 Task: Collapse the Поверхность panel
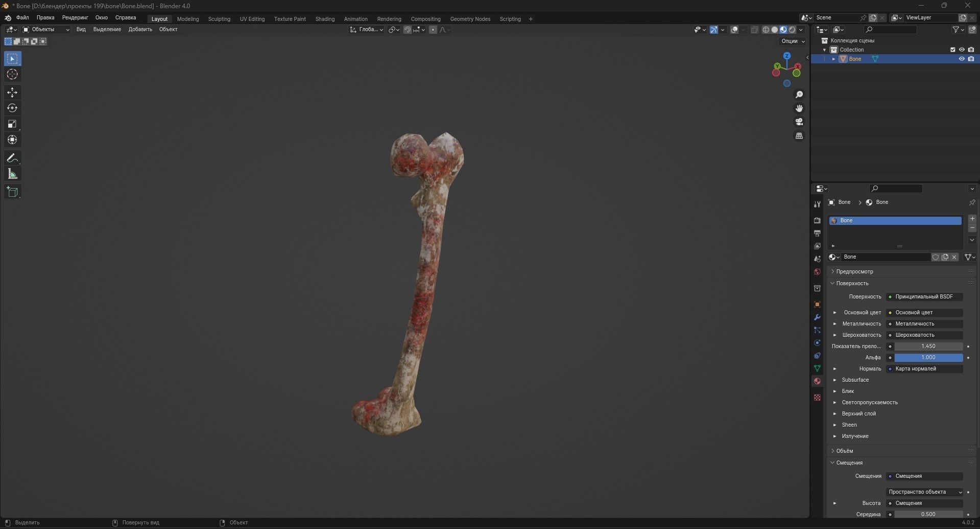pyautogui.click(x=852, y=283)
